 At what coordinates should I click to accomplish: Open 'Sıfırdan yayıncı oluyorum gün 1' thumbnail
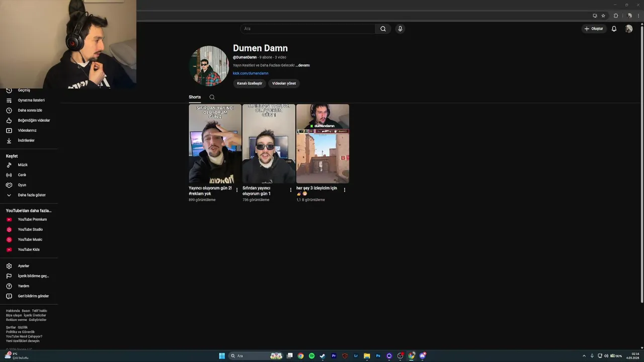click(x=269, y=144)
